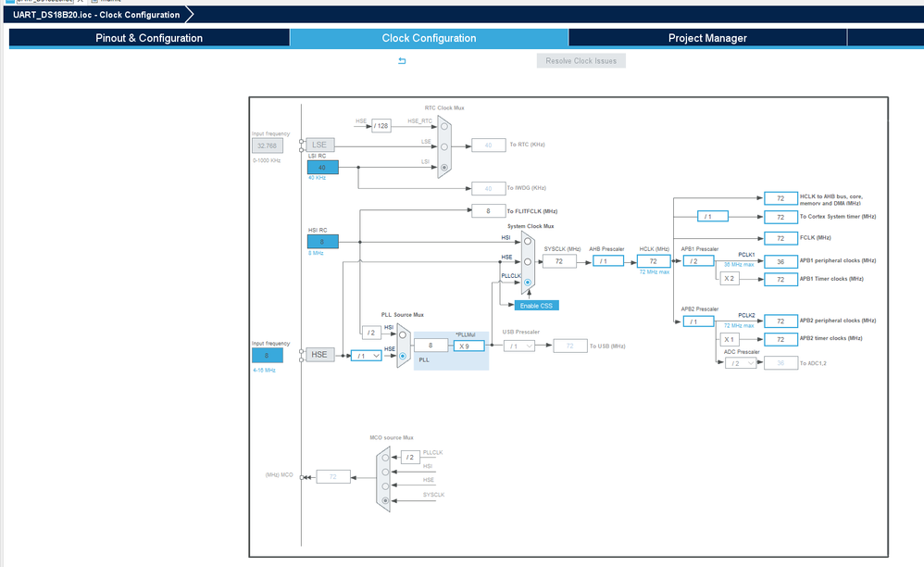The width and height of the screenshot is (924, 567).
Task: Click the X 2 APB1 timer multiplier
Action: (x=730, y=278)
